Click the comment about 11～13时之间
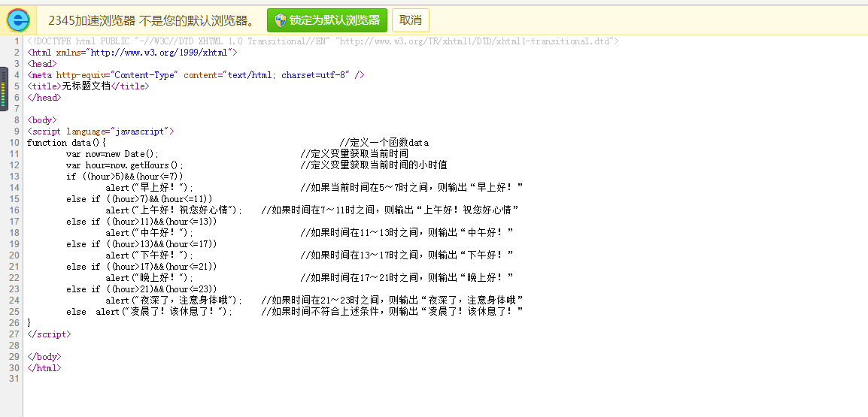 tap(407, 232)
